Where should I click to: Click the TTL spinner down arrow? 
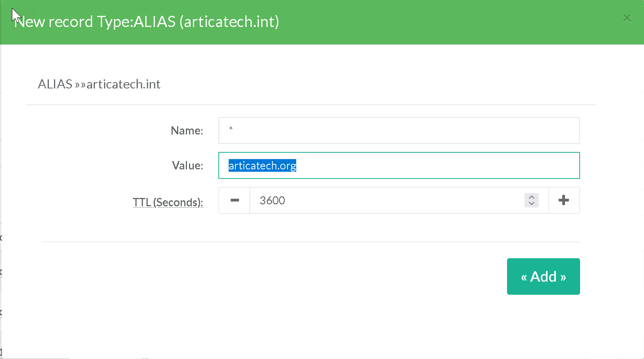532,203
